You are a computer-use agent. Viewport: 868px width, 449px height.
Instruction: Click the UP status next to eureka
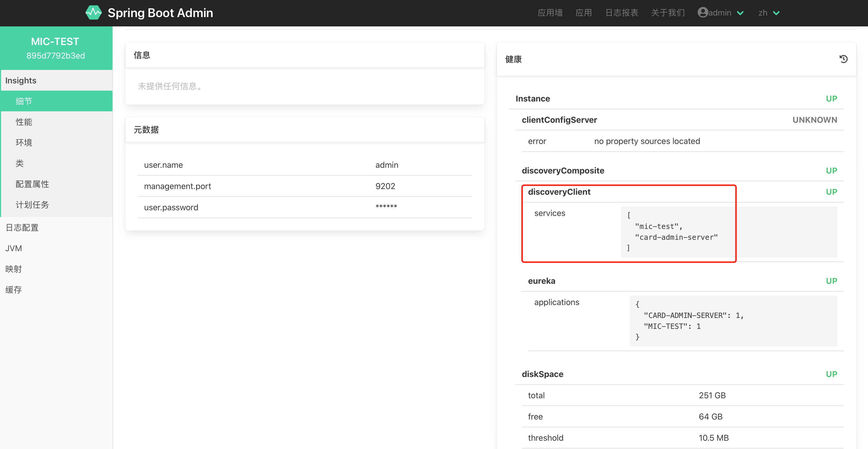pos(831,281)
